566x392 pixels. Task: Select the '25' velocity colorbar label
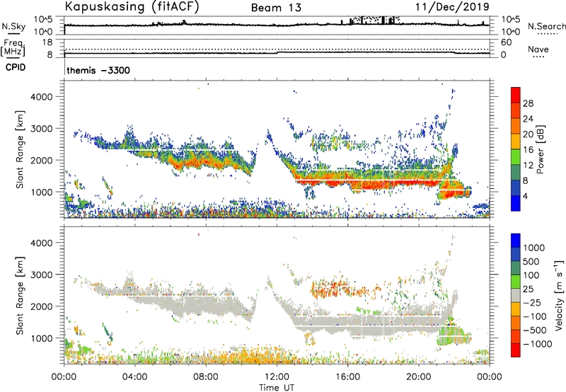pos(528,289)
